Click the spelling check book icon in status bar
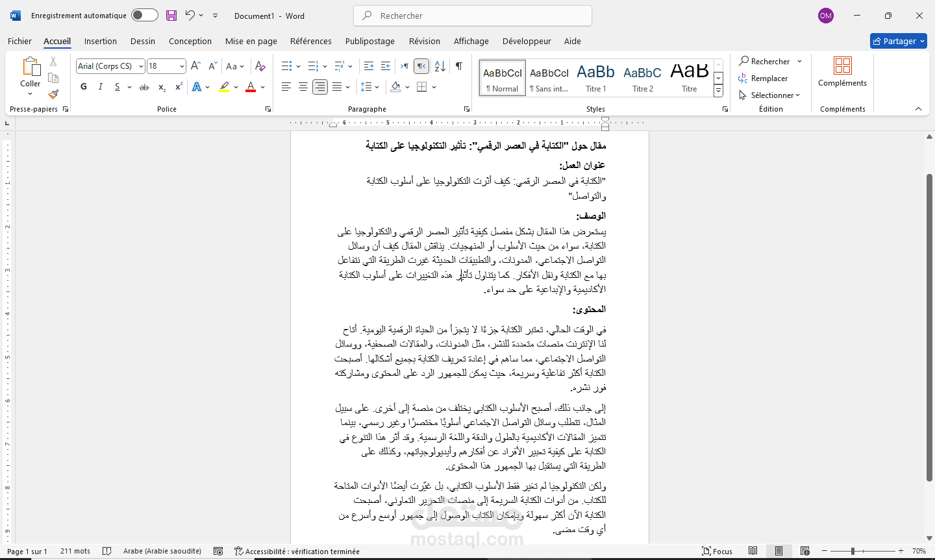 (107, 551)
